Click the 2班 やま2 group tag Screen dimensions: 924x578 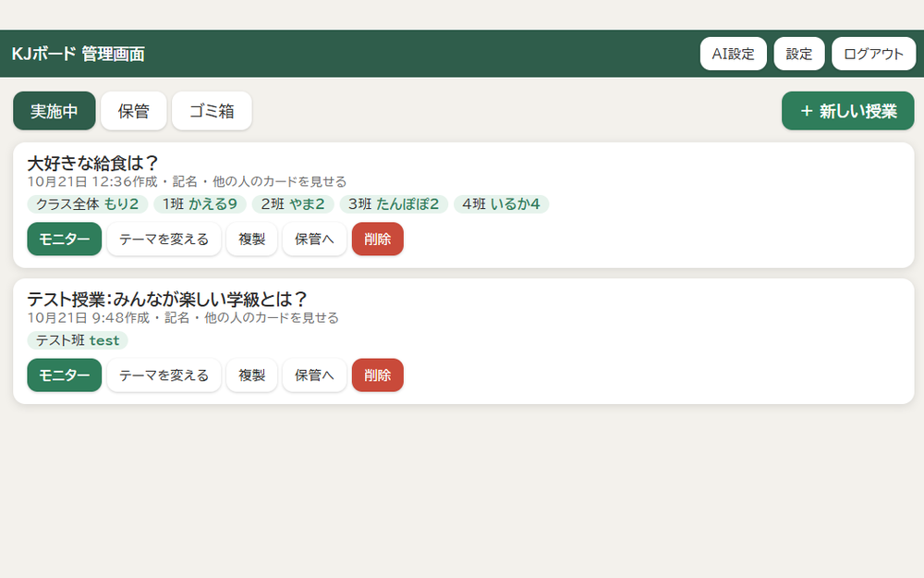tap(293, 204)
